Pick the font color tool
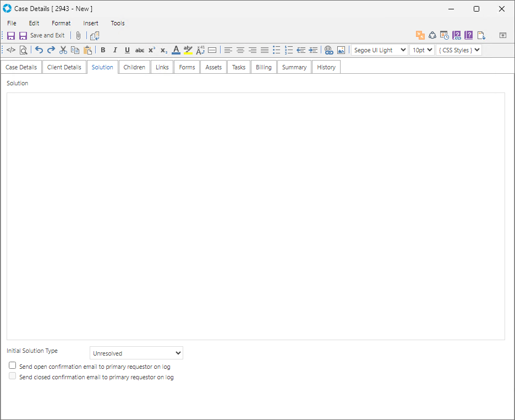Screen dimensions: 515x420 coord(176,50)
